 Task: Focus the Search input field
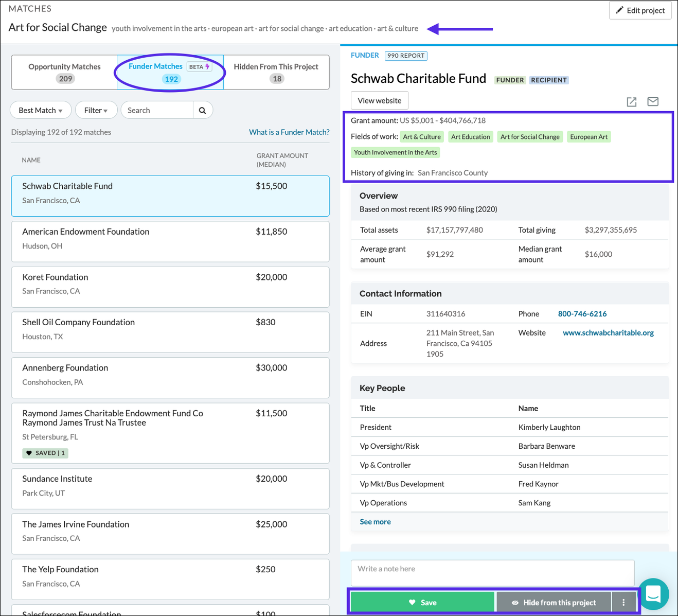tap(157, 110)
